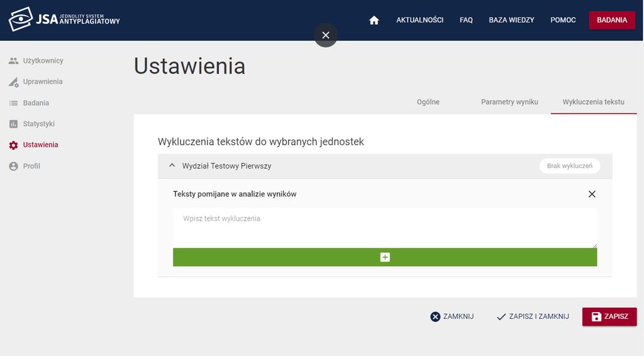Click the textarea resize handle
Viewport: 644px width, 356px height.
click(594, 245)
